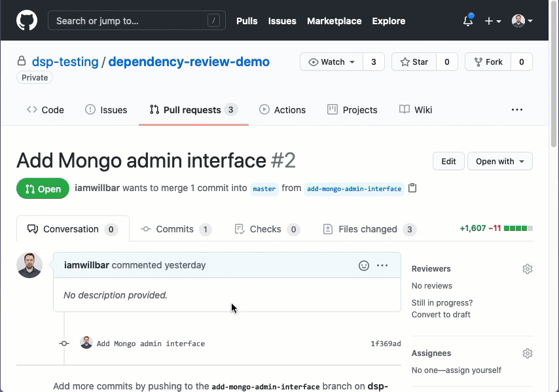
Task: Open Reviewers settings gear
Action: click(527, 269)
